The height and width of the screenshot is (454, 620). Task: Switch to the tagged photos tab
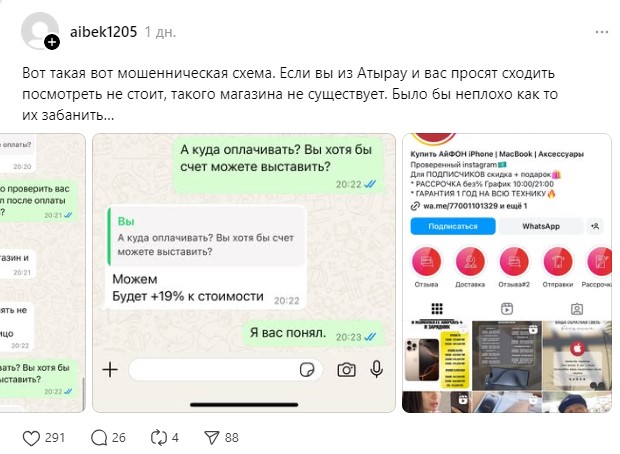577,308
